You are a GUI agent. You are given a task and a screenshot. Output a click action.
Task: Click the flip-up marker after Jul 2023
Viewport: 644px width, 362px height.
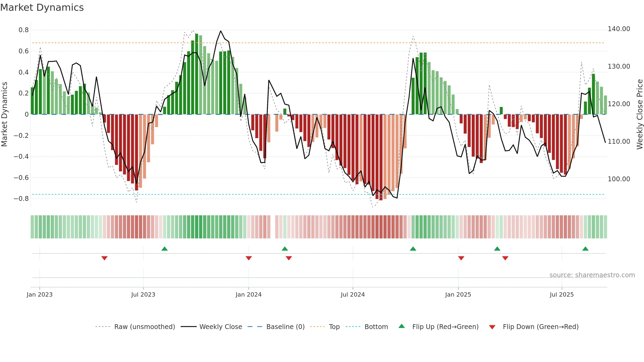tap(164, 249)
